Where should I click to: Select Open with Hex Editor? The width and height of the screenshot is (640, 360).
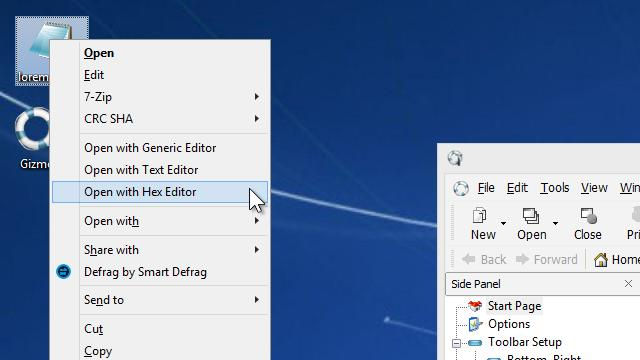point(160,192)
